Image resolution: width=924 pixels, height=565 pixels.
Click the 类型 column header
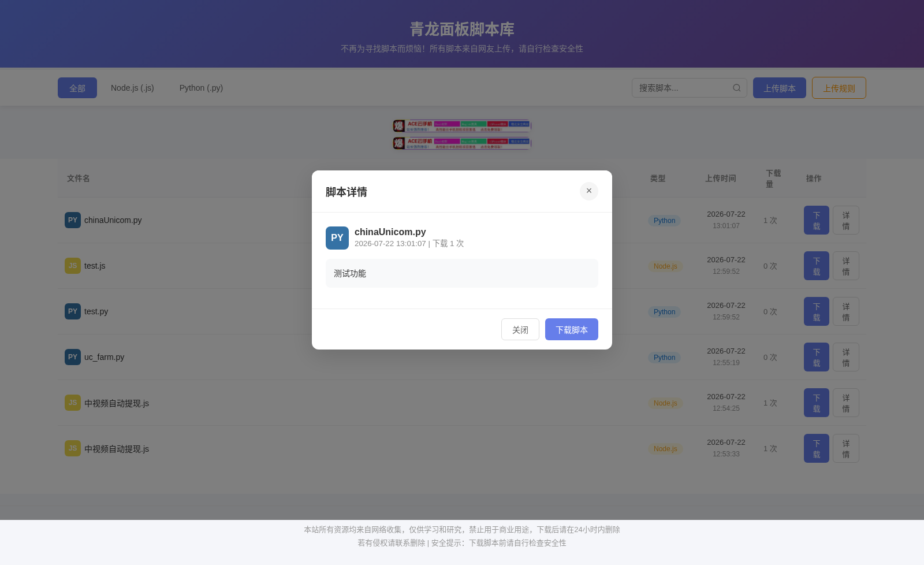(x=658, y=179)
